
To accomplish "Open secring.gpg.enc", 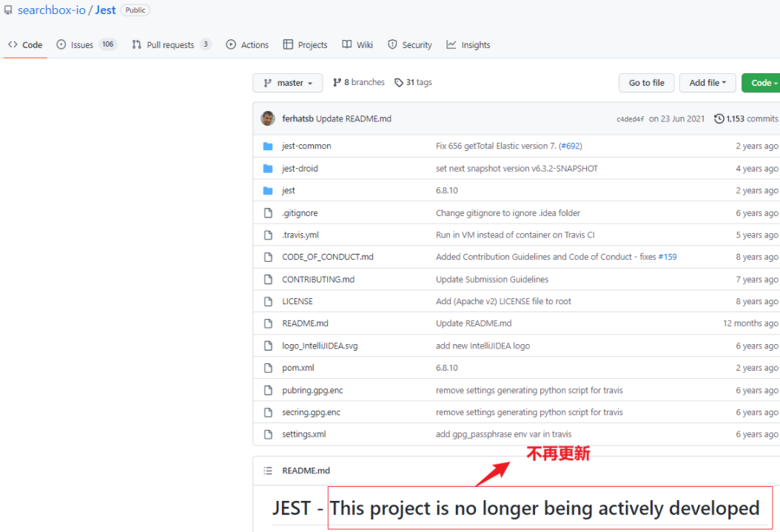I will coord(312,412).
